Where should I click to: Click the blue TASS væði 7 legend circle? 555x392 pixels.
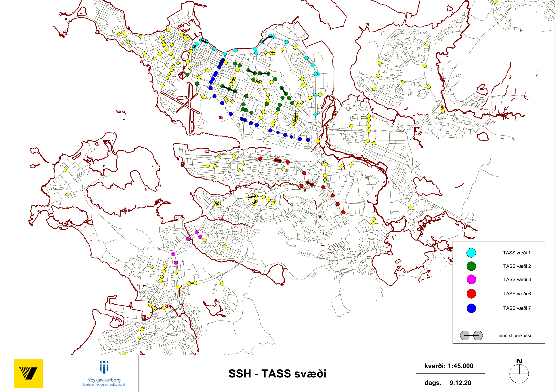(471, 308)
